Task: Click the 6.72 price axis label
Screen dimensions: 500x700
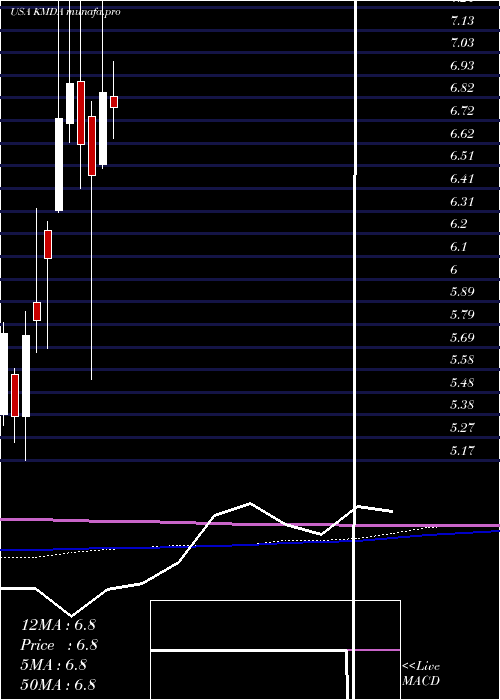Action: 462,111
